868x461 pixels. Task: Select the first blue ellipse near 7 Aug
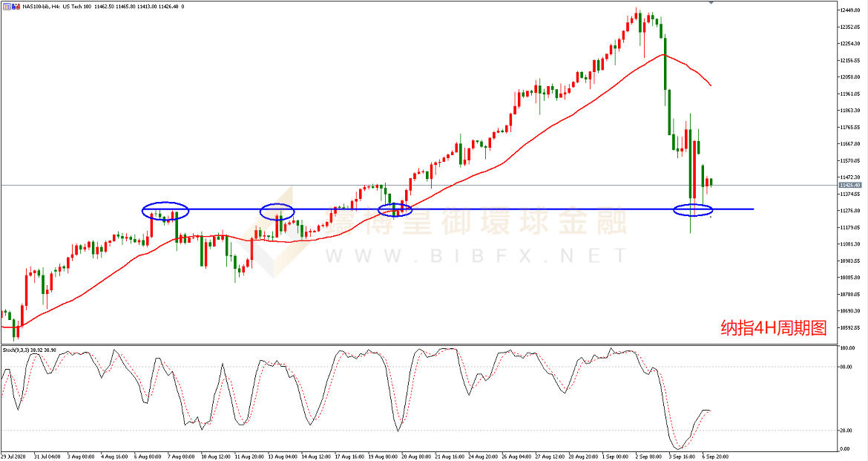pos(165,211)
